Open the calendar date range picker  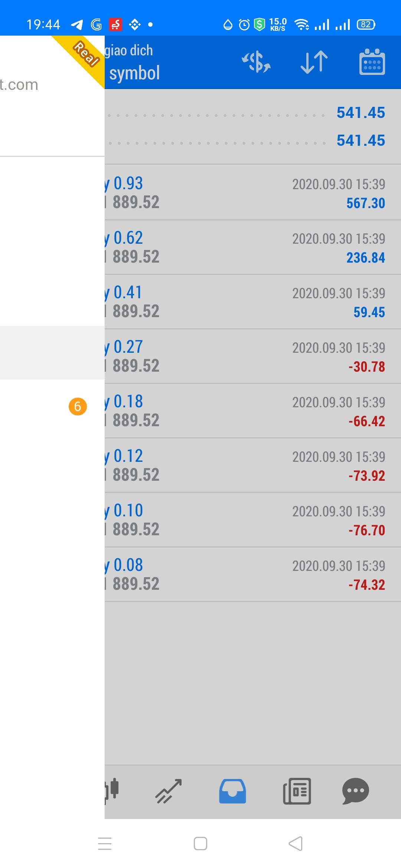[x=372, y=62]
